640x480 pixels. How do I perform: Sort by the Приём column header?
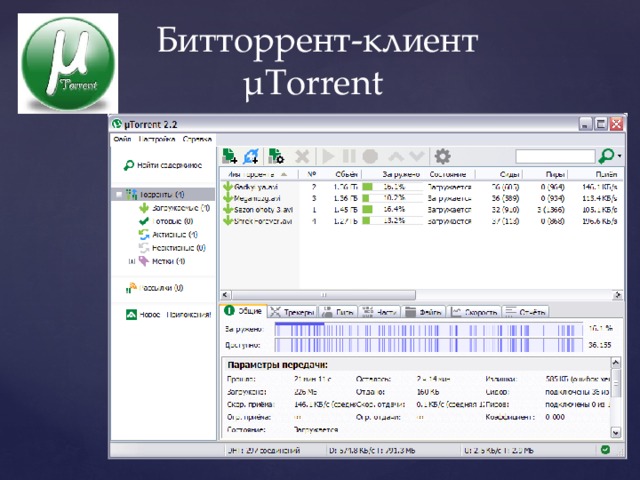pos(595,174)
